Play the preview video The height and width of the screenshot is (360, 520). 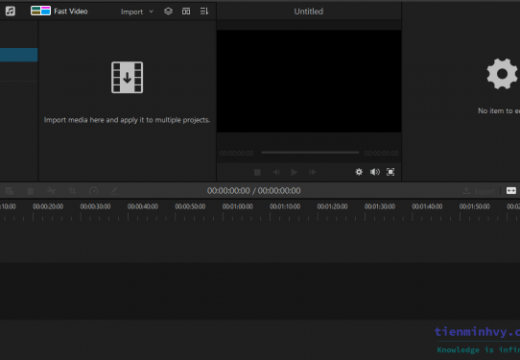click(294, 172)
